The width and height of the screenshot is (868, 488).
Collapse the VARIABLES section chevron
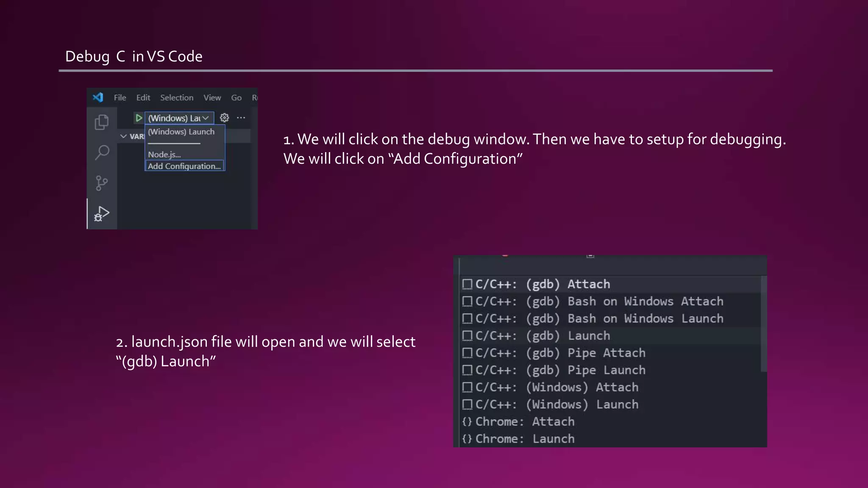click(x=123, y=136)
